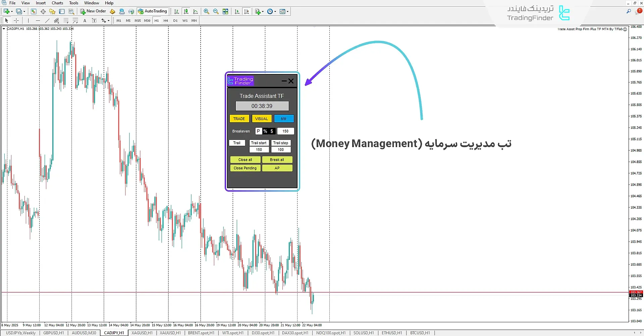Select the blue MM tab button

[x=284, y=119]
